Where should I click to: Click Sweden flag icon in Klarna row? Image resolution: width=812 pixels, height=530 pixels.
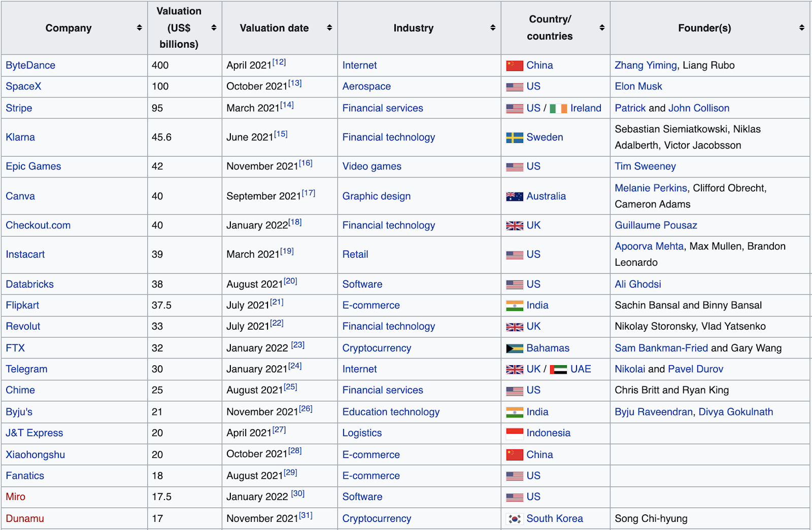click(515, 137)
